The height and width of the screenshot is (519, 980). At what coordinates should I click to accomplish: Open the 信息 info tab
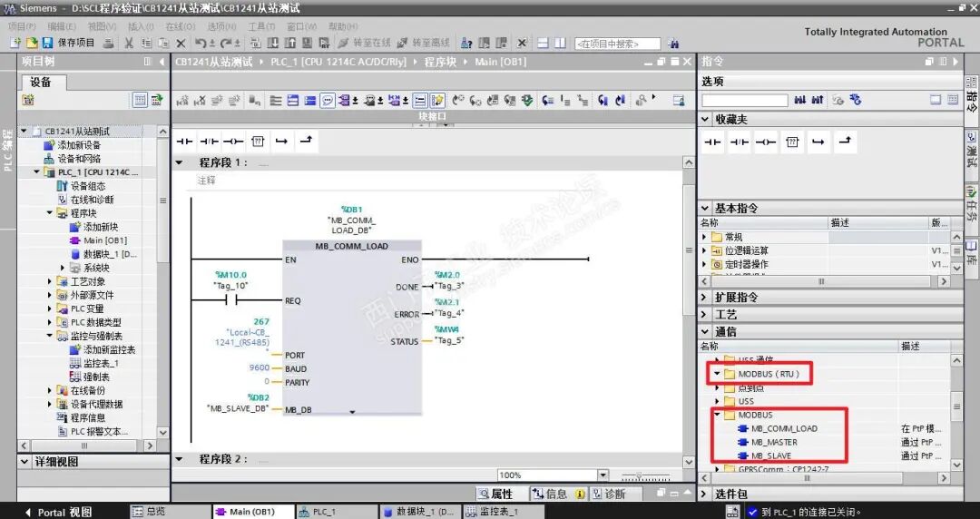tap(558, 494)
